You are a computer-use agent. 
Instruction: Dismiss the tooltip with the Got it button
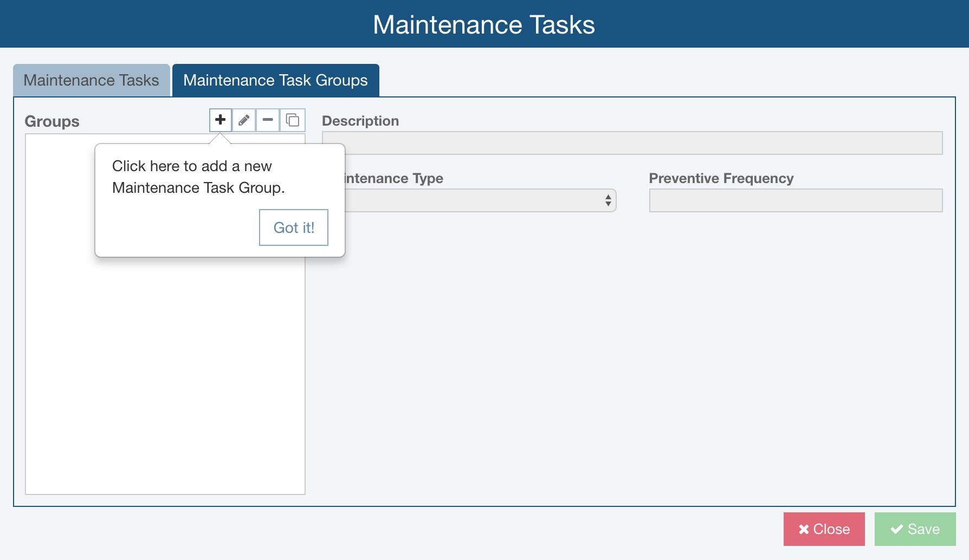point(293,227)
